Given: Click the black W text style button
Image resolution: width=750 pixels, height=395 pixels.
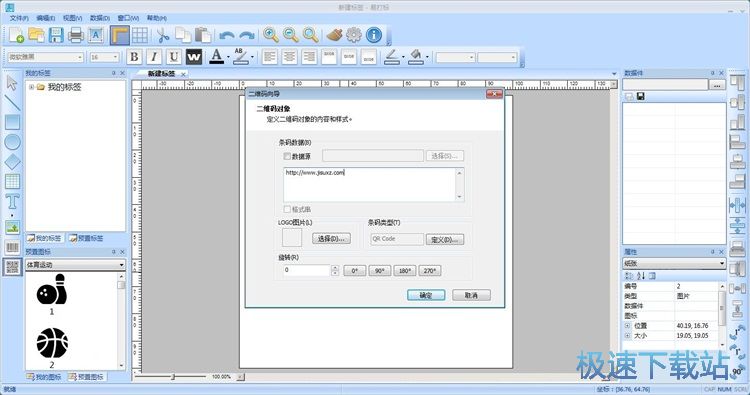Looking at the screenshot, I should tap(194, 57).
